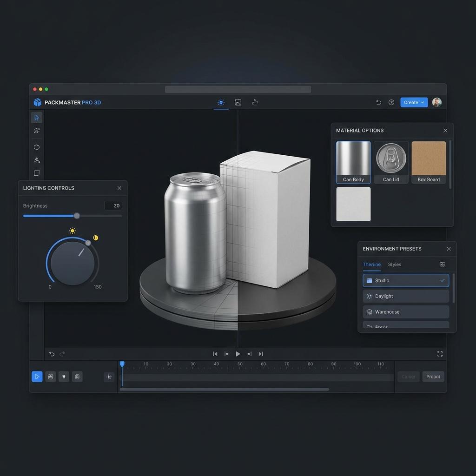The image size is (476, 476).
Task: Open environment filter settings next to Styles tab
Action: tap(443, 264)
